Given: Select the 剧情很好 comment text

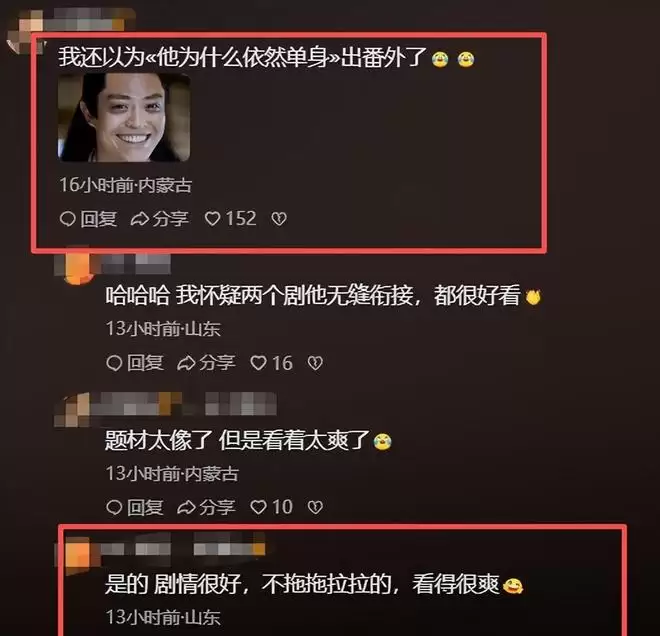Looking at the screenshot, I should pyautogui.click(x=314, y=584).
